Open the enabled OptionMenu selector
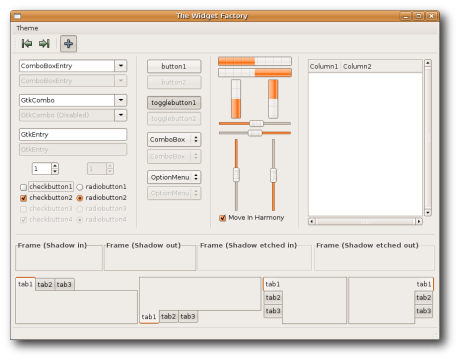460x360 pixels. click(174, 177)
